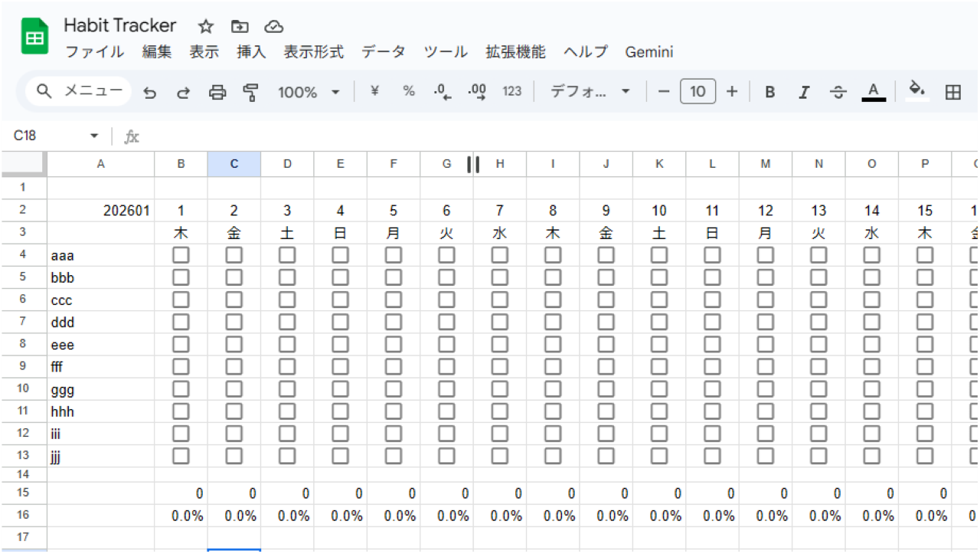Open the zoom level 100% dropdown
Screen dimensions: 980x554
pos(309,91)
